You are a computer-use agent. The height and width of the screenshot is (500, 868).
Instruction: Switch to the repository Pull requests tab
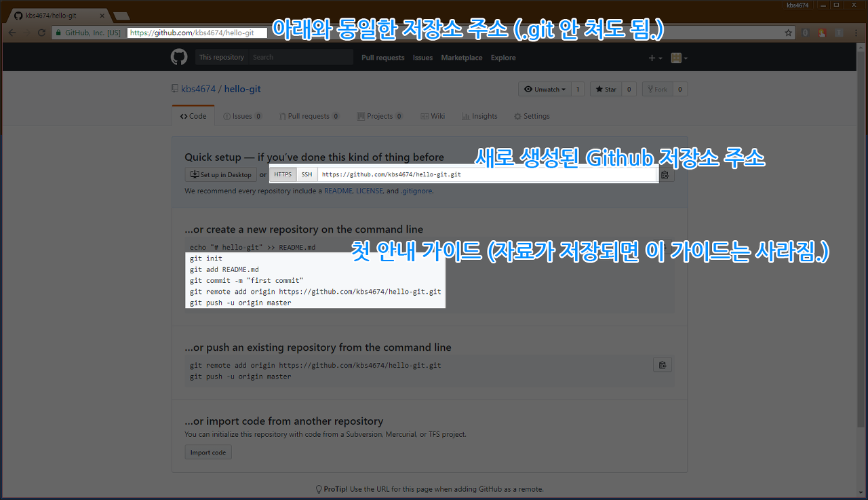tap(309, 116)
